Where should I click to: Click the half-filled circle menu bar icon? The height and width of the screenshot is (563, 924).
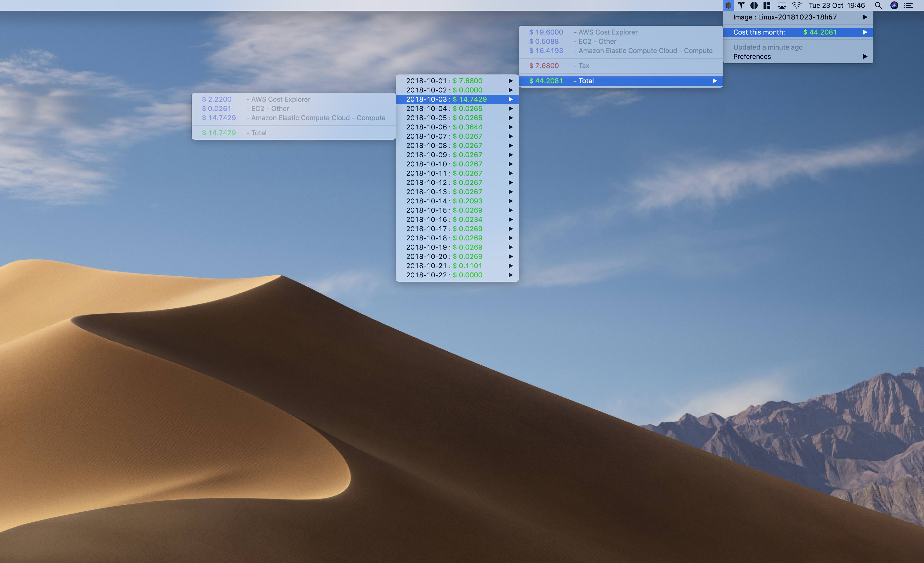coord(754,5)
